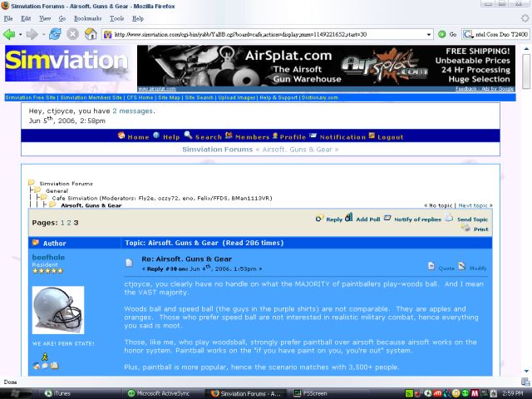Click the Add Poll icon
The image size is (532, 399).
pyautogui.click(x=362, y=219)
